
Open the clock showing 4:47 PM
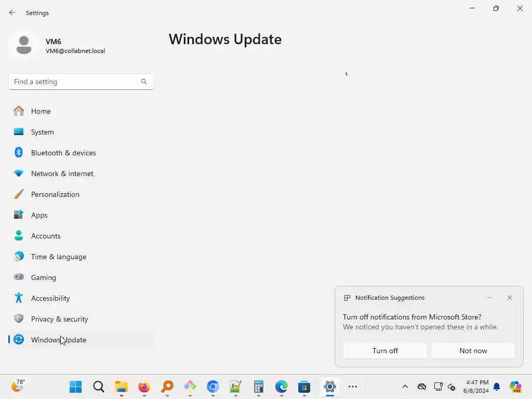(476, 387)
